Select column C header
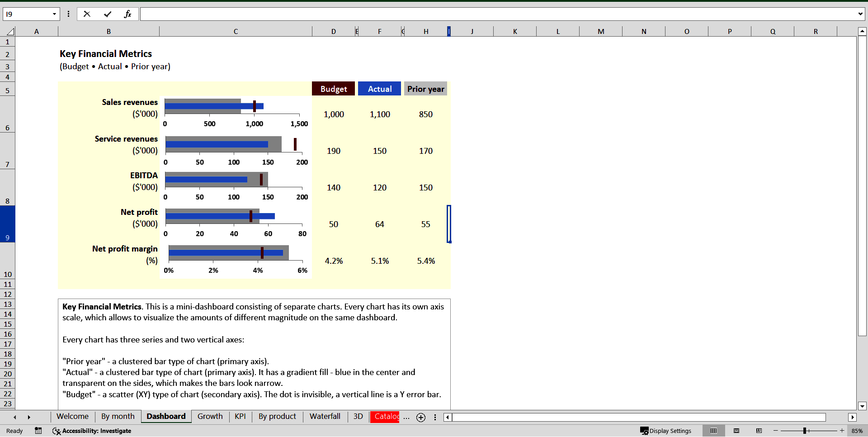The width and height of the screenshot is (868, 437). coord(236,32)
